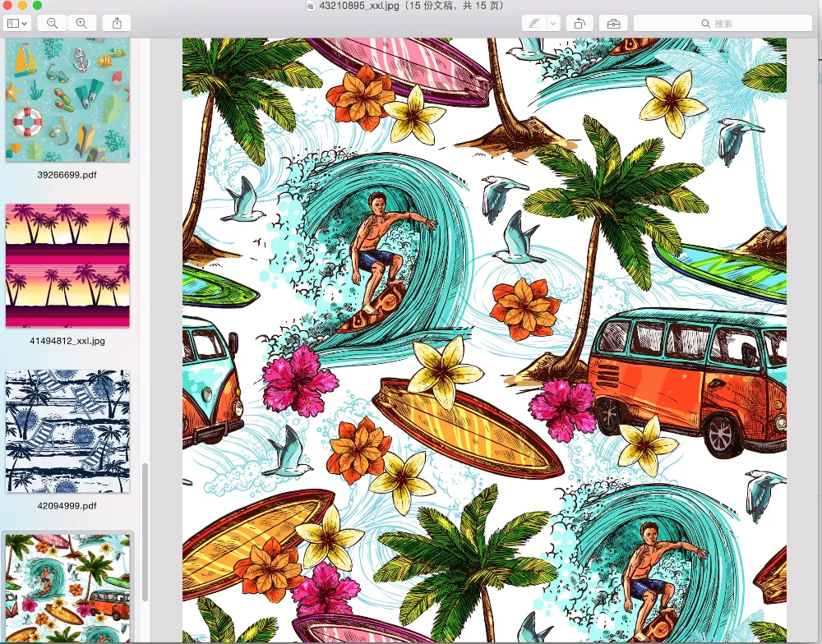Open the sidebar view options dropdown
This screenshot has width=822, height=644.
click(x=17, y=24)
